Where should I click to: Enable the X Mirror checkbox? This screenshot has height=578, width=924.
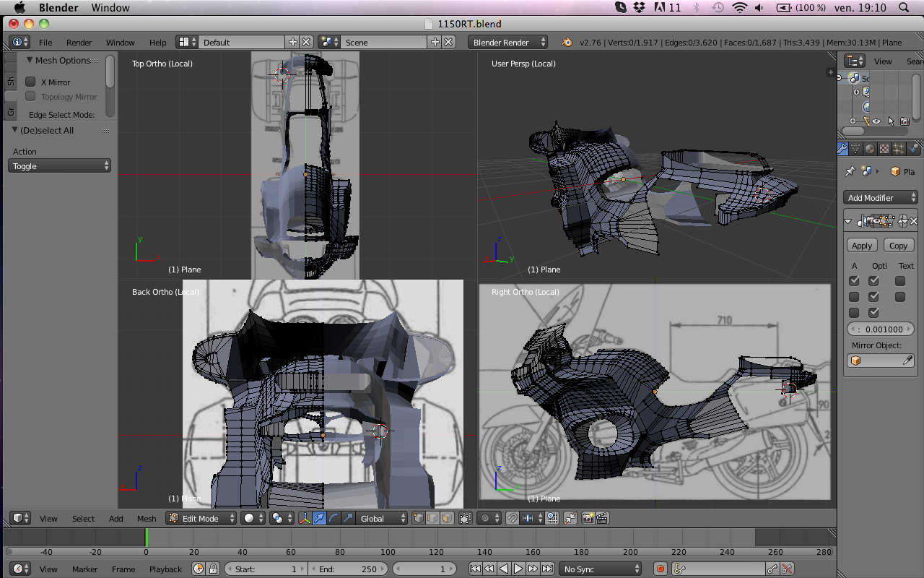coord(31,82)
